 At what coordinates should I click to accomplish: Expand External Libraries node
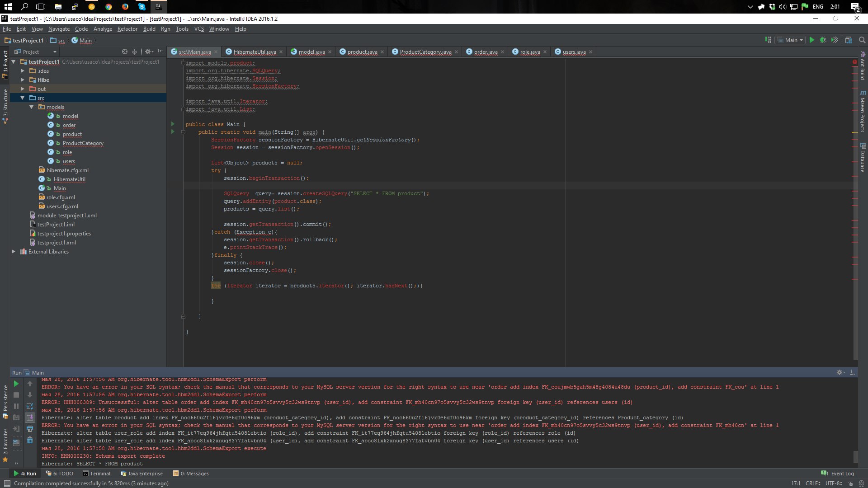point(13,251)
